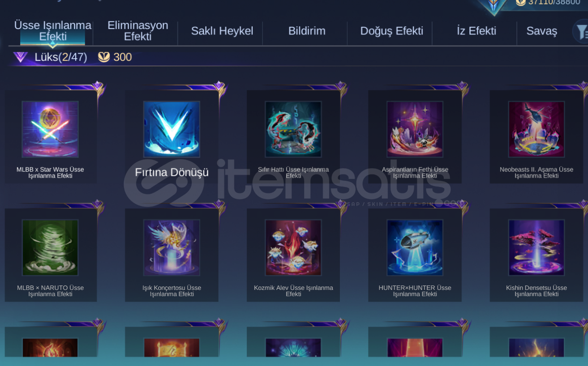
Task: Select Işık Konçertosu Üsse Işınlanma effect
Action: tap(172, 247)
